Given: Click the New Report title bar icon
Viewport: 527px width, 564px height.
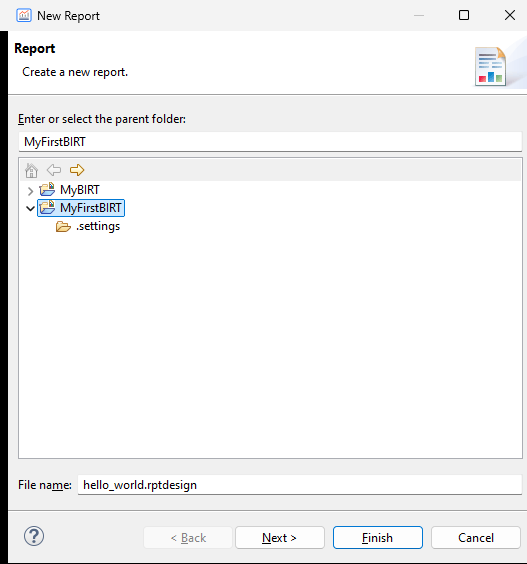Looking at the screenshot, I should tap(24, 15).
